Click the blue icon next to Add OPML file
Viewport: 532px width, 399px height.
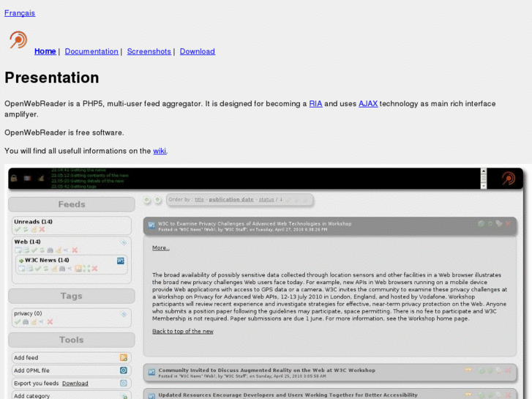(x=124, y=370)
